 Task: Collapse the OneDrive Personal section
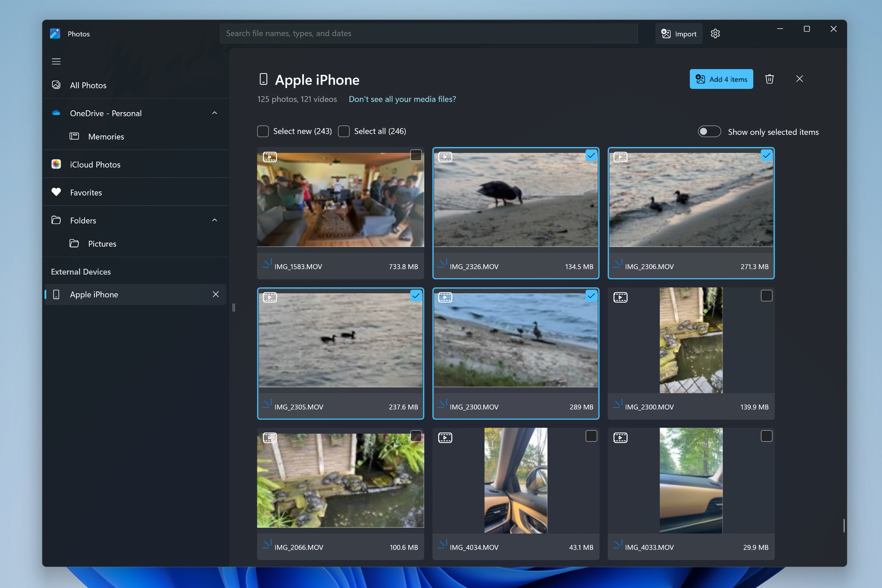click(215, 113)
